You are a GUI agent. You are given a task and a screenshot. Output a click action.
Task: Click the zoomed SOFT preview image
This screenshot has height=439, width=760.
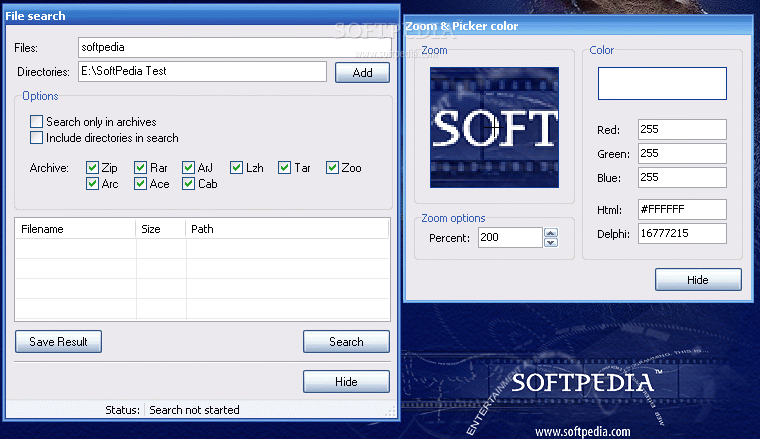point(494,127)
